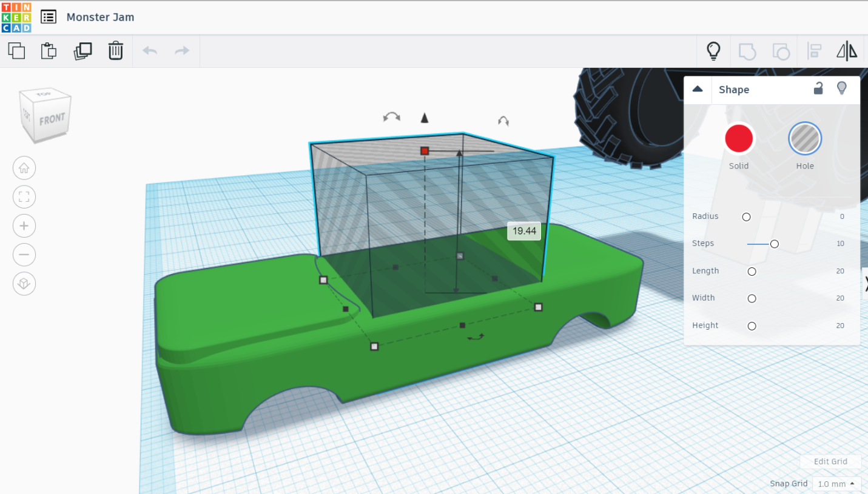This screenshot has width=868, height=494.
Task: Click the Group shapes icon
Action: 747,52
